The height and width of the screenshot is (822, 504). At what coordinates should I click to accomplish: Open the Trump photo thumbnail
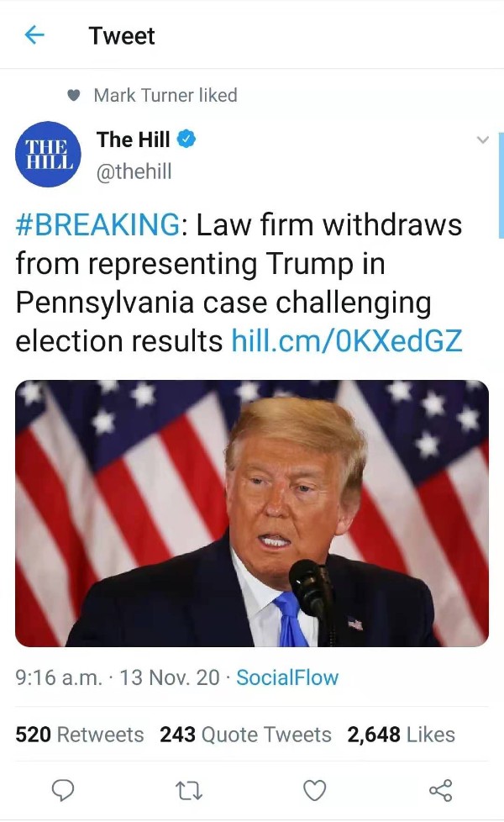tap(252, 514)
